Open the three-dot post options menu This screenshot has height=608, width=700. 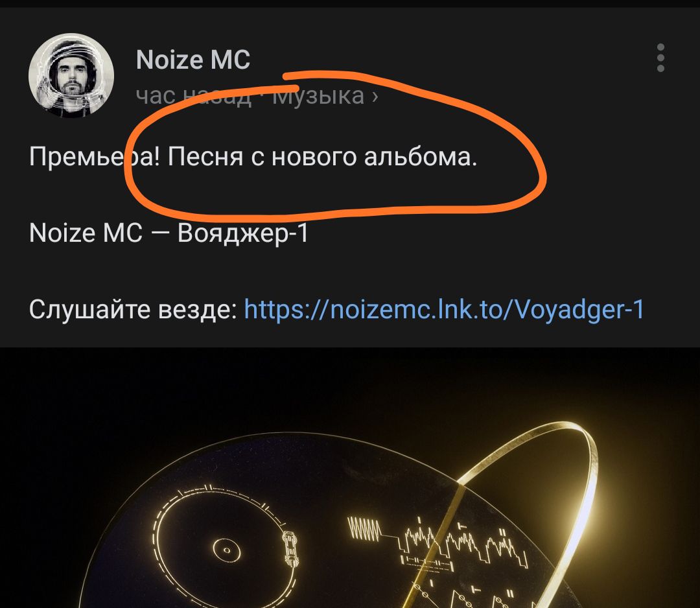pos(660,58)
